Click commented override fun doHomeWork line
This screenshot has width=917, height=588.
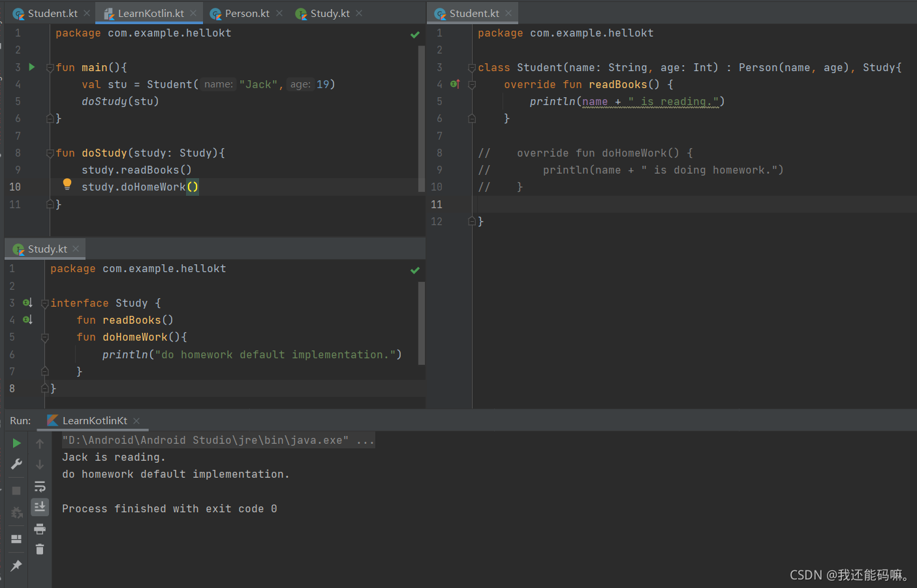click(x=585, y=153)
